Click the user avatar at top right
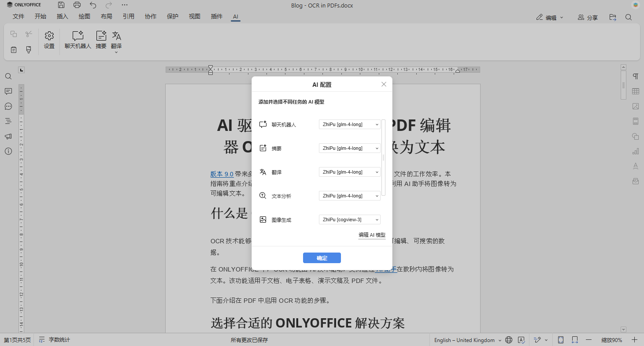The width and height of the screenshot is (644, 346). click(635, 5)
